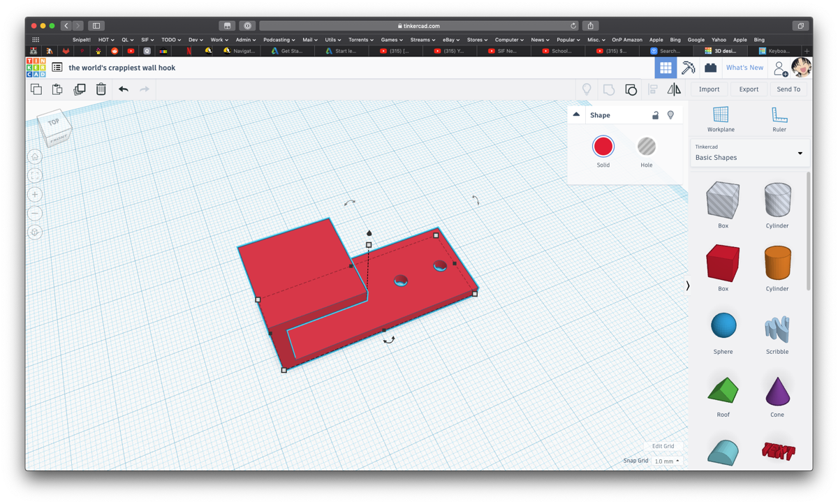Click the Copy icon in toolbar
This screenshot has height=504, width=838.
click(36, 89)
